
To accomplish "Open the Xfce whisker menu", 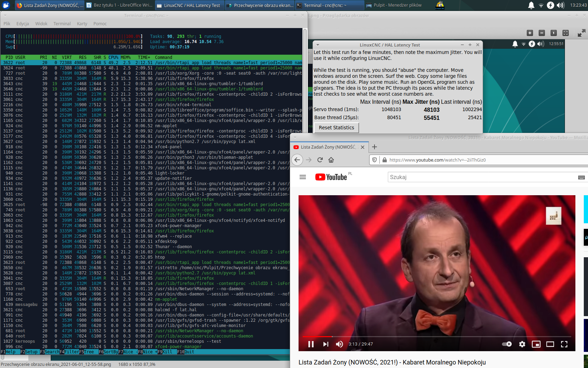I will (x=6, y=5).
